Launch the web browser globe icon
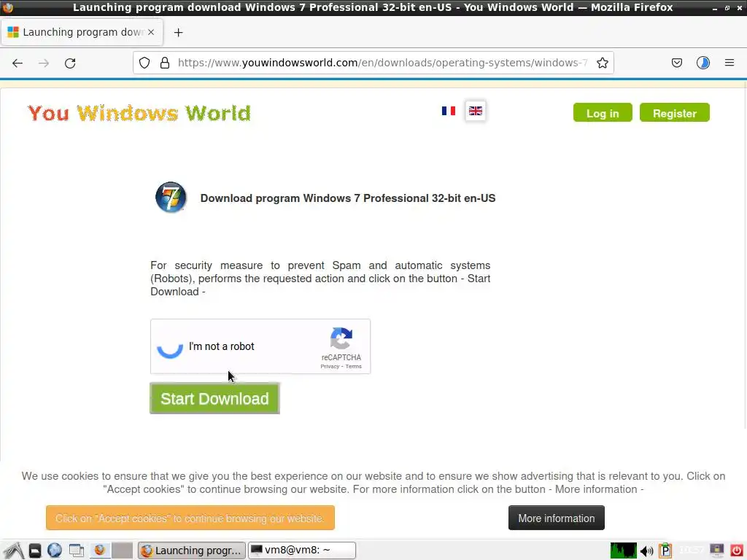The image size is (747, 560). [x=55, y=551]
